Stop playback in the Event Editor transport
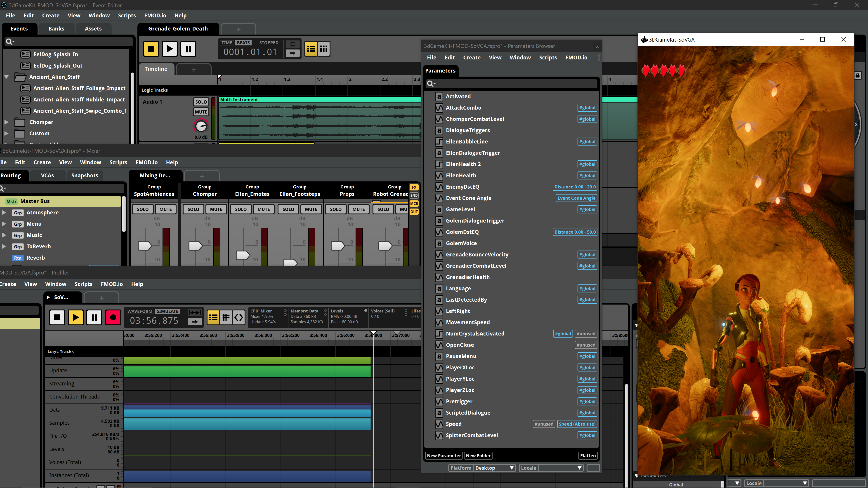Screen dimensions: 868x488 151,49
